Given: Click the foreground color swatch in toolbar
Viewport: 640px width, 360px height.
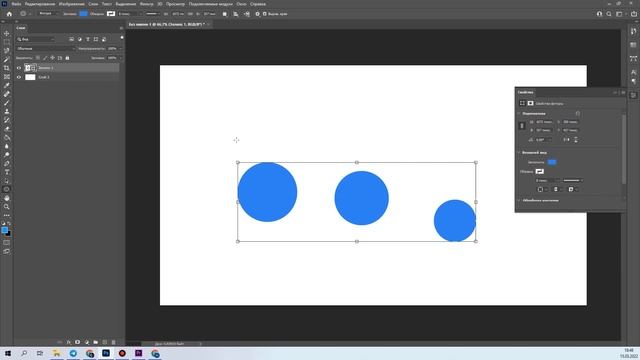Looking at the screenshot, I should [x=4, y=230].
